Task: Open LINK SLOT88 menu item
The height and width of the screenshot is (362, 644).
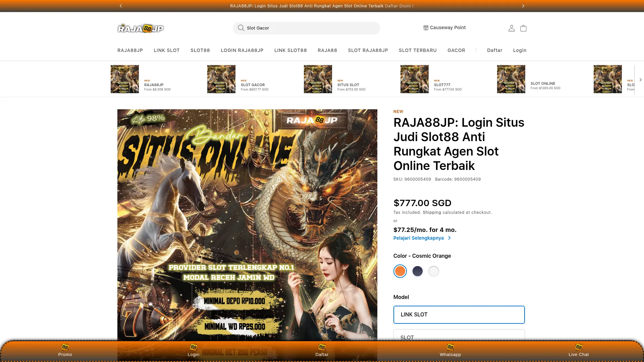Action: (x=290, y=50)
